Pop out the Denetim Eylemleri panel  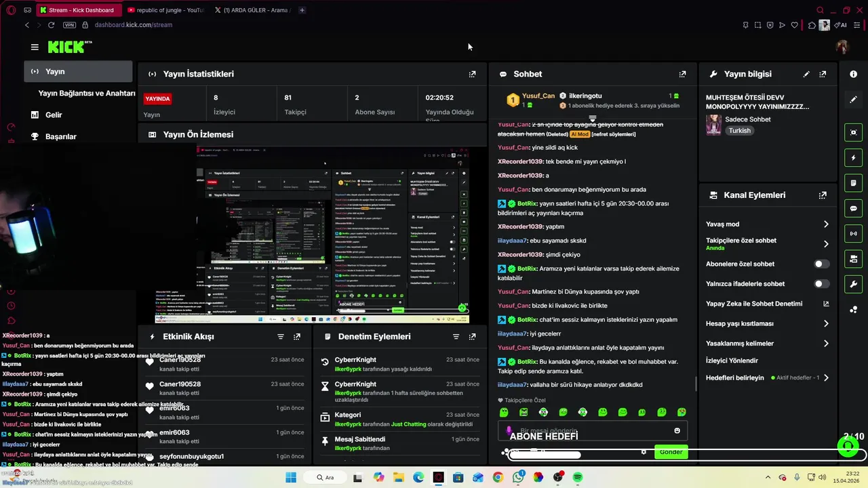(472, 336)
